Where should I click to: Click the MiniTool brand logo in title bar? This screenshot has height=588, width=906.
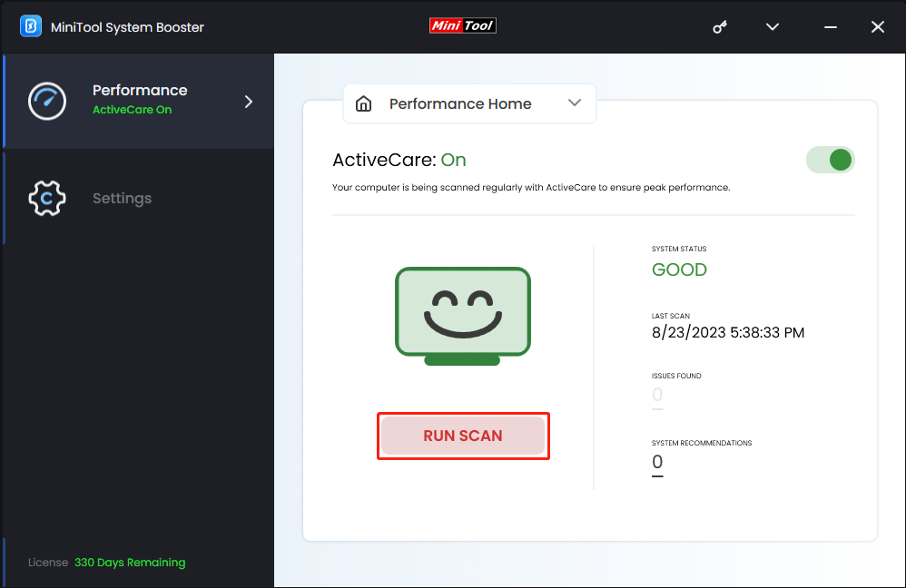coord(463,25)
